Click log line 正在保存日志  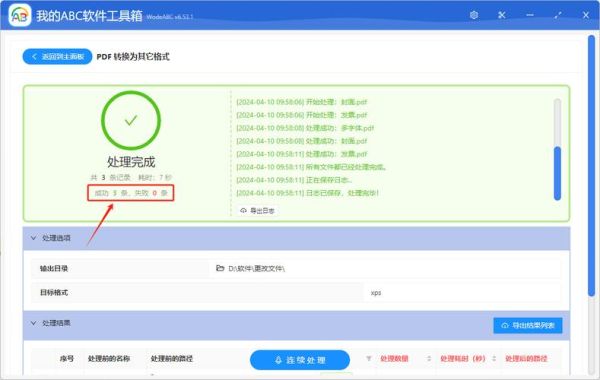(294, 180)
